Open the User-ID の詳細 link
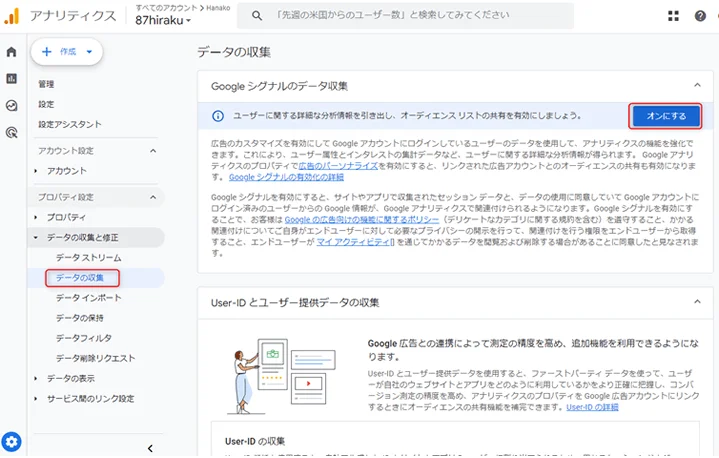 592,407
